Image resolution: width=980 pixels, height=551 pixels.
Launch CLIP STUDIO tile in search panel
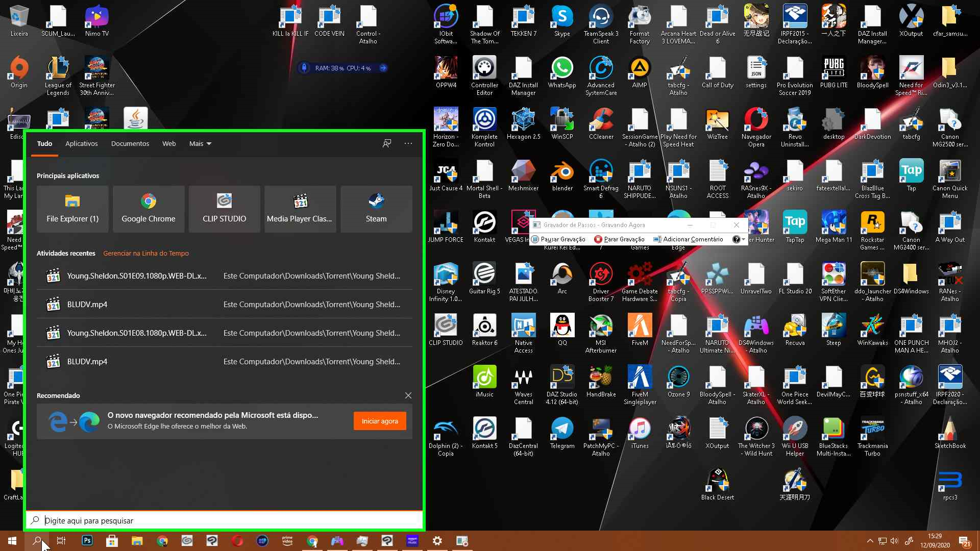[x=224, y=209]
